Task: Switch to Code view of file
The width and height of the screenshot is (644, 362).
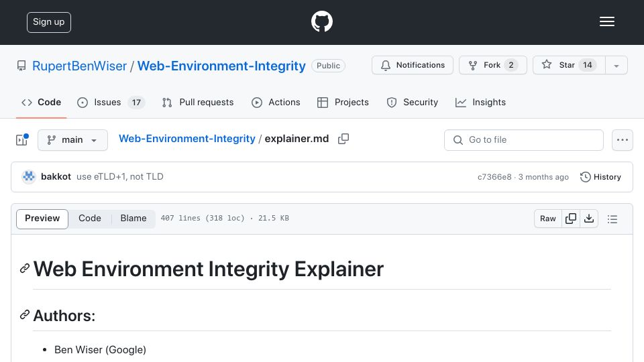Action: pos(90,219)
